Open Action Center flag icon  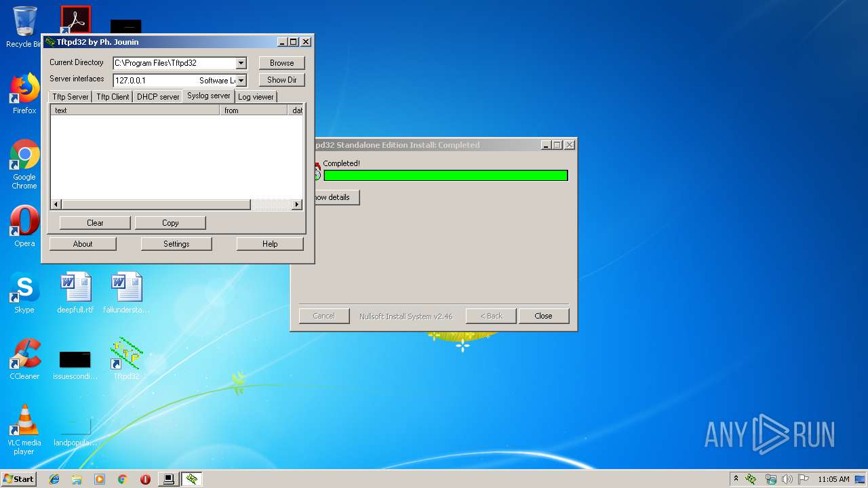[x=804, y=479]
